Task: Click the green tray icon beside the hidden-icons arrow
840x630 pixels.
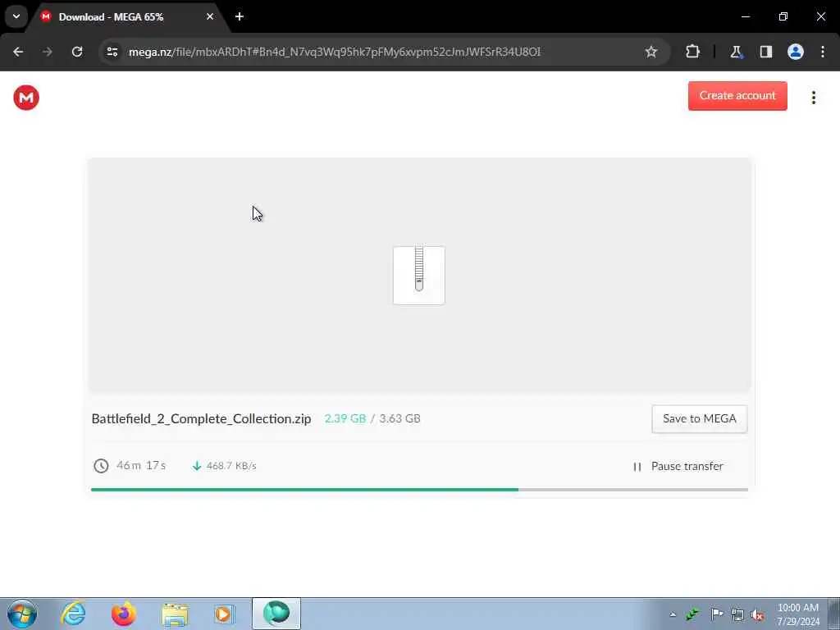Action: point(692,614)
